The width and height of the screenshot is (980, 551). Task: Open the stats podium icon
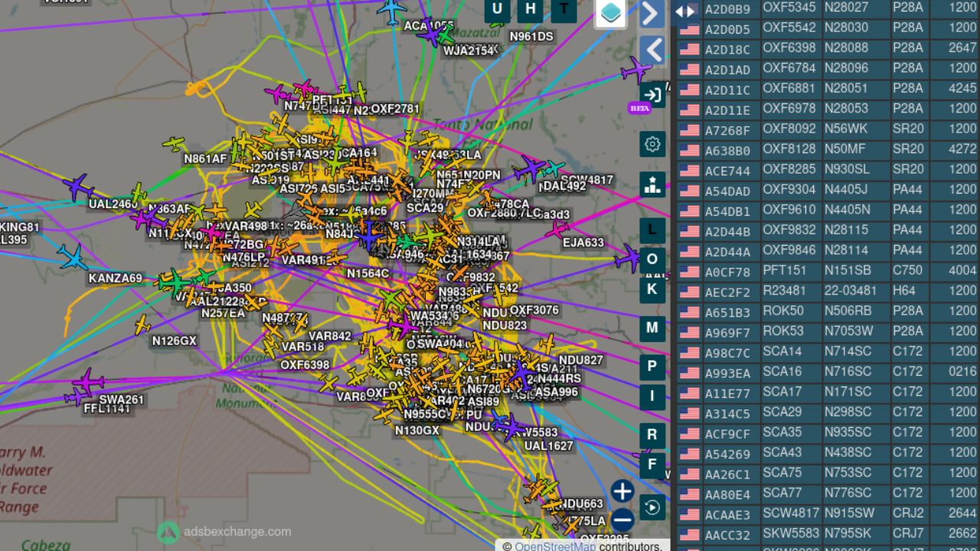(x=652, y=184)
